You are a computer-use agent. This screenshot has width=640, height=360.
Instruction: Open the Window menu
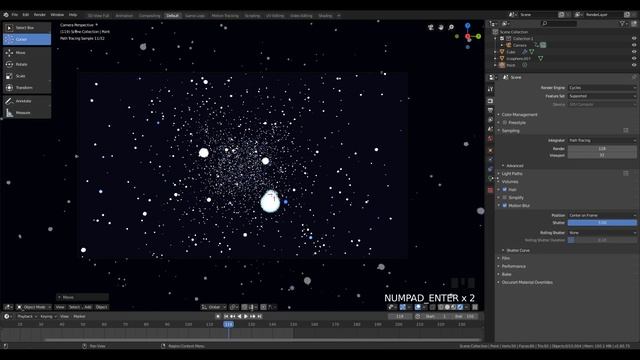57,15
